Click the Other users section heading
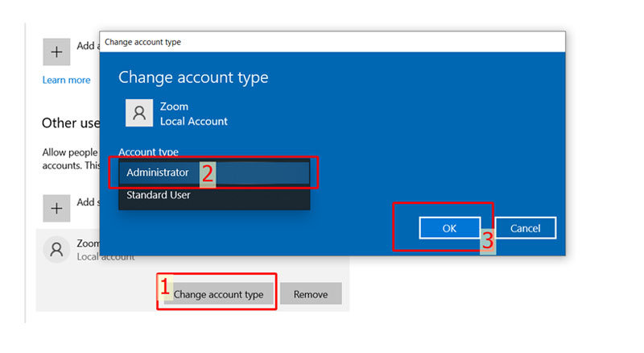644x353 pixels. coord(70,123)
